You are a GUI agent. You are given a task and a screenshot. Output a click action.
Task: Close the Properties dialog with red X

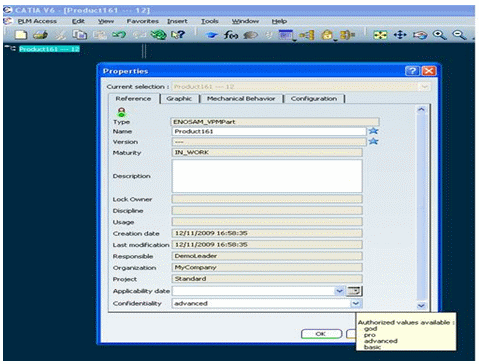(429, 71)
